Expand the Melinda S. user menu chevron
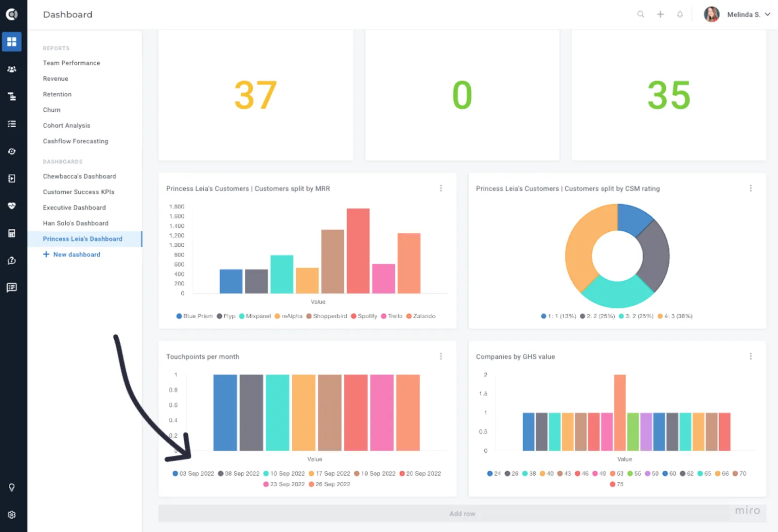The width and height of the screenshot is (778, 532). coord(767,14)
